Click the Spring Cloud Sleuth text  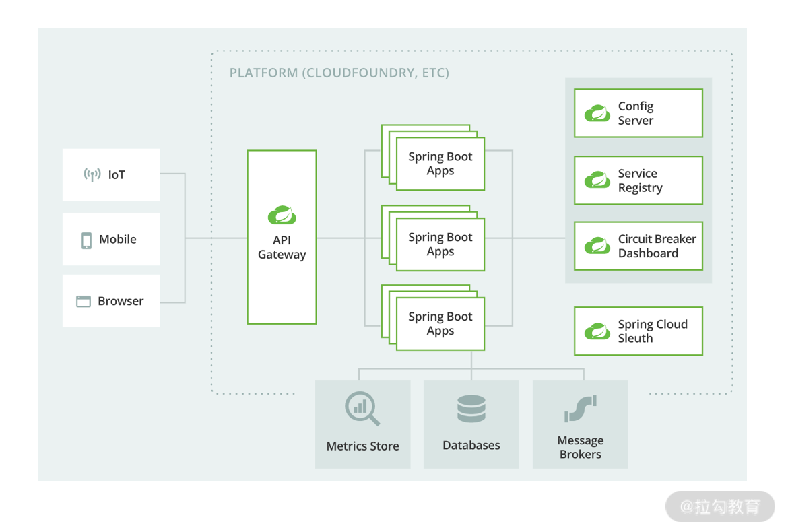653,331
